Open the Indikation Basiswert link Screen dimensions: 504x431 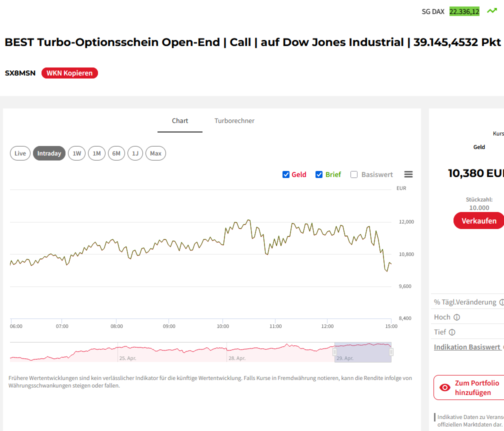pos(467,347)
